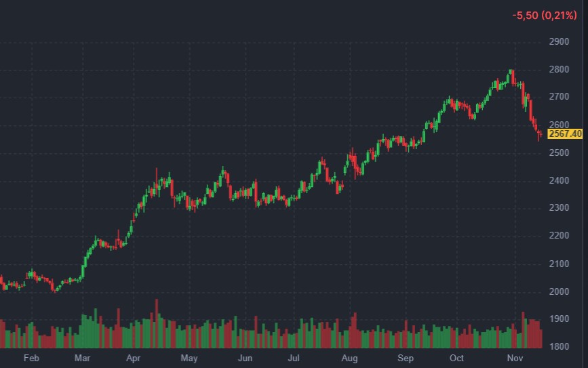Image resolution: width=588 pixels, height=368 pixels.
Task: Select the Feb label on time axis
Action: click(31, 358)
